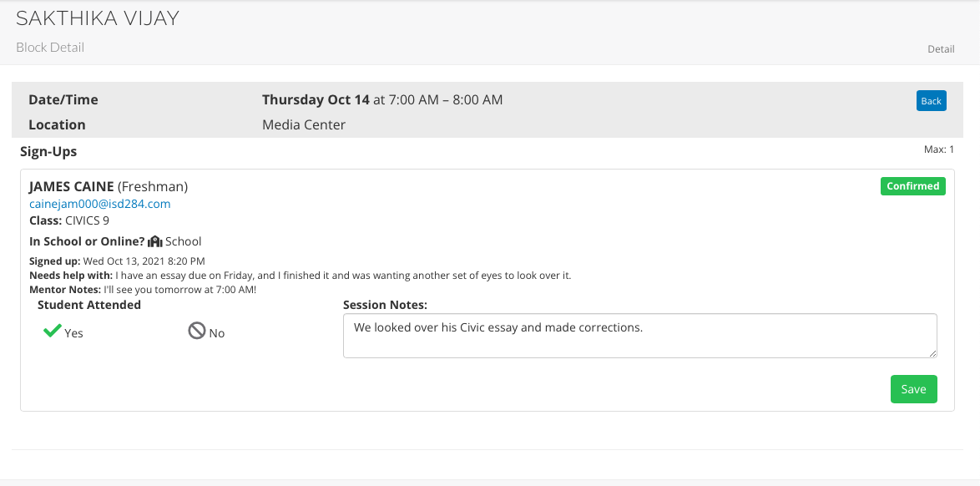The width and height of the screenshot is (980, 486).
Task: Click the Max: 1 capacity label
Action: (x=938, y=150)
